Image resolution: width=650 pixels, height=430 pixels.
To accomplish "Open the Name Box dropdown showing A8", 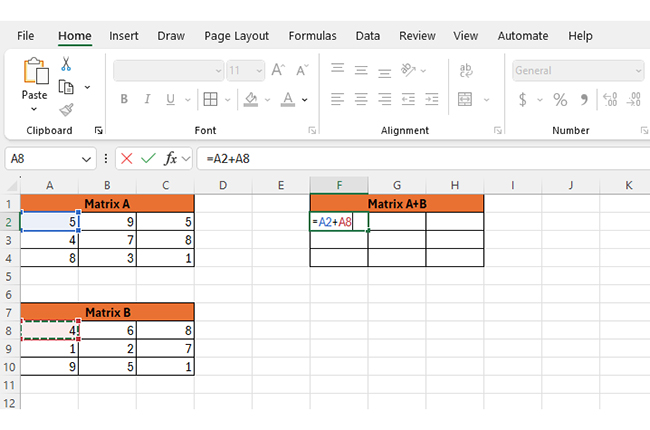I will tap(87, 158).
